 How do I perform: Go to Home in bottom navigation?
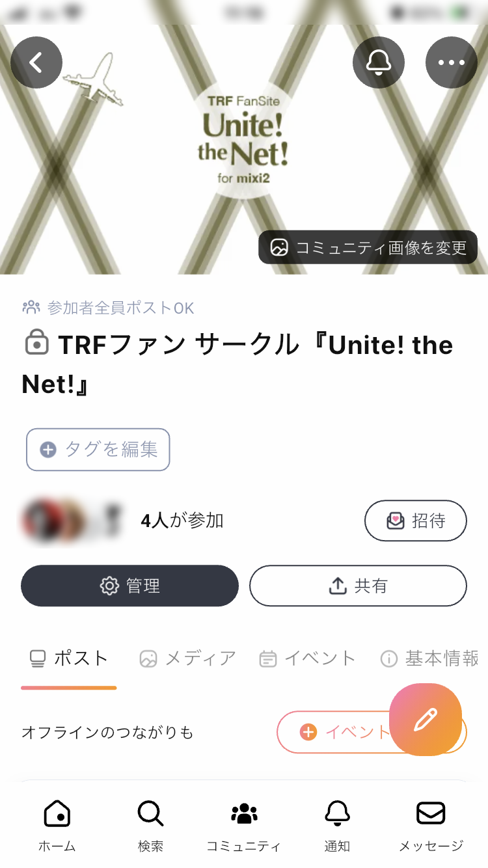pyautogui.click(x=57, y=825)
